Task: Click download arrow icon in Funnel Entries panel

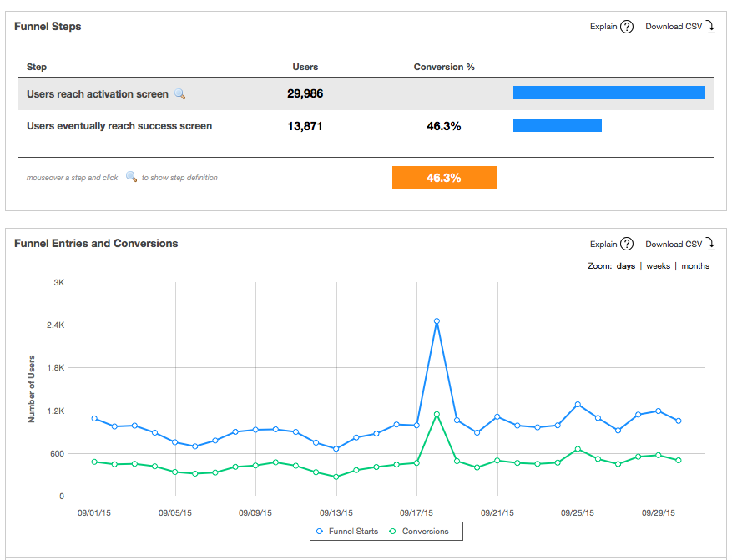Action: pos(710,245)
